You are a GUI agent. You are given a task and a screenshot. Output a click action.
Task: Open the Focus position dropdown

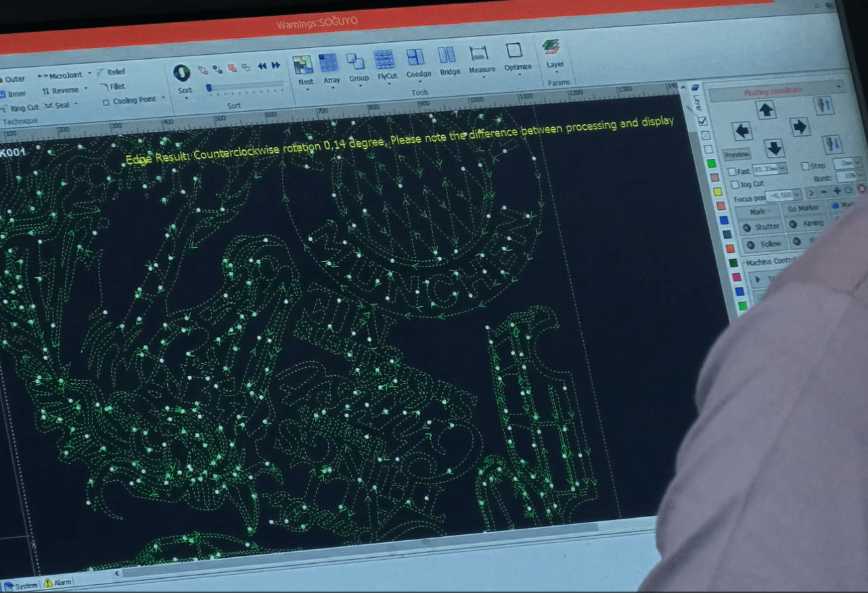pyautogui.click(x=796, y=194)
